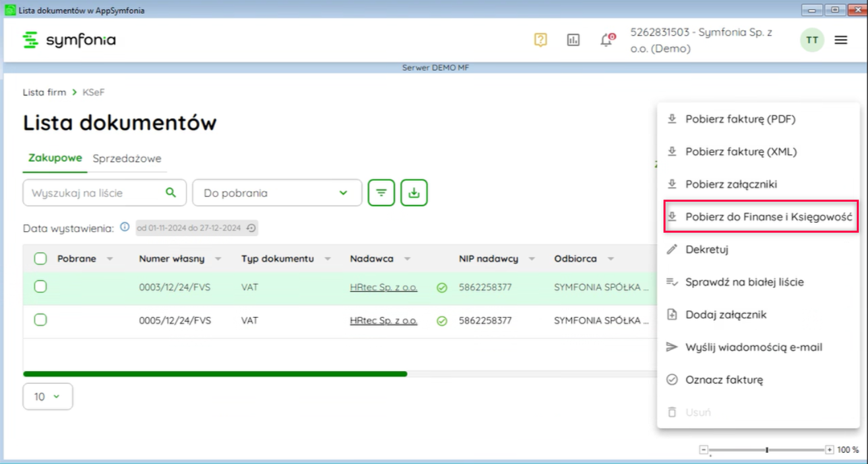This screenshot has height=464, width=868.
Task: Select Pobierz do Finanse i Księgowość
Action: (x=760, y=217)
